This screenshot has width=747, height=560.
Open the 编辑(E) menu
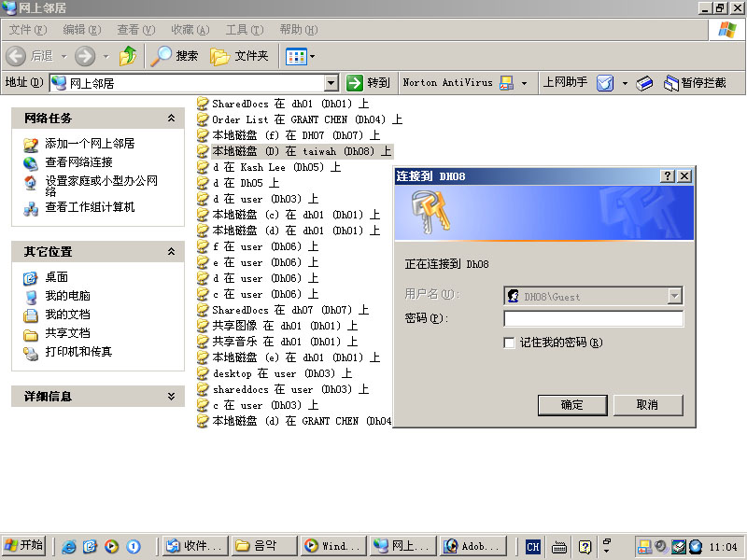pos(82,30)
